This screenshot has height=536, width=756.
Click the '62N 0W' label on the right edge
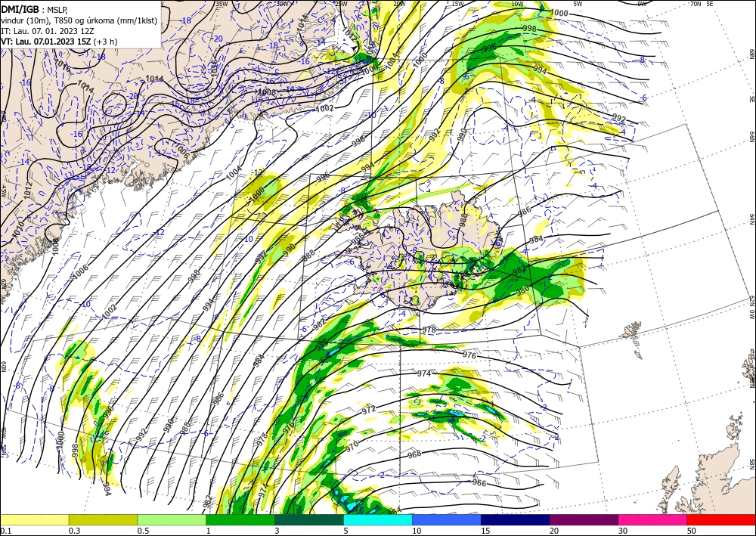(751, 308)
